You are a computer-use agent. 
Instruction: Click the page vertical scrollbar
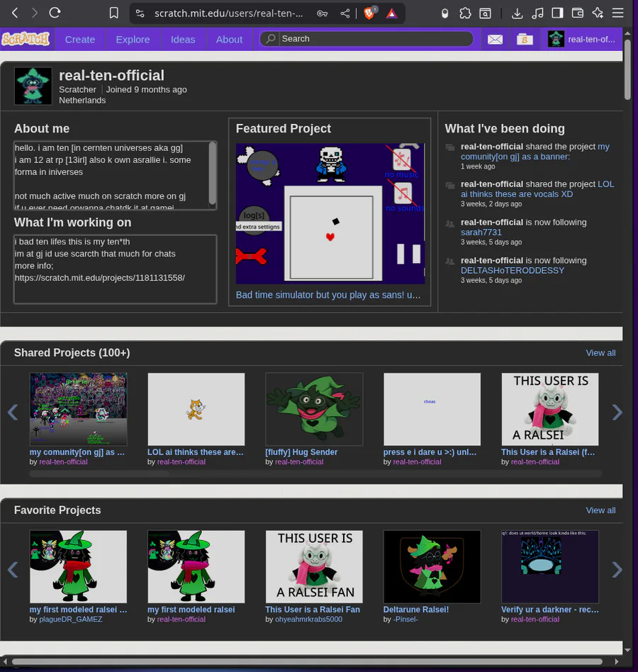pos(627,69)
